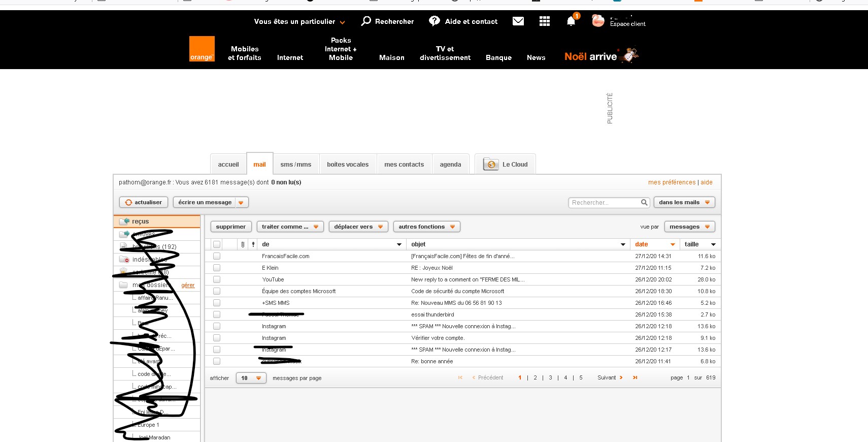Open écrire un message dropdown arrow
Viewport: 868px width, 442px height.
coord(241,202)
